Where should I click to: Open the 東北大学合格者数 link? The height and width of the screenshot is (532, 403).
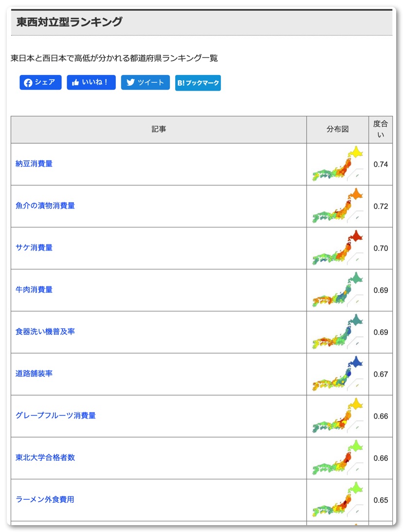point(45,457)
